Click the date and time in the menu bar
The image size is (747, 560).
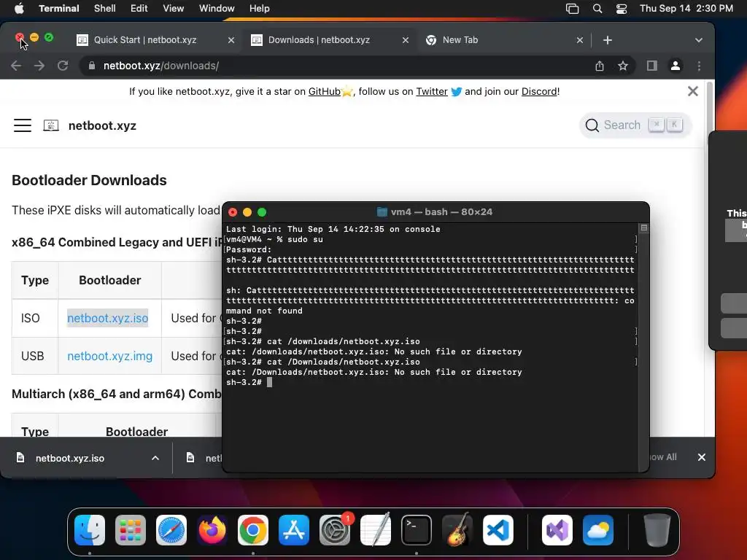click(686, 9)
